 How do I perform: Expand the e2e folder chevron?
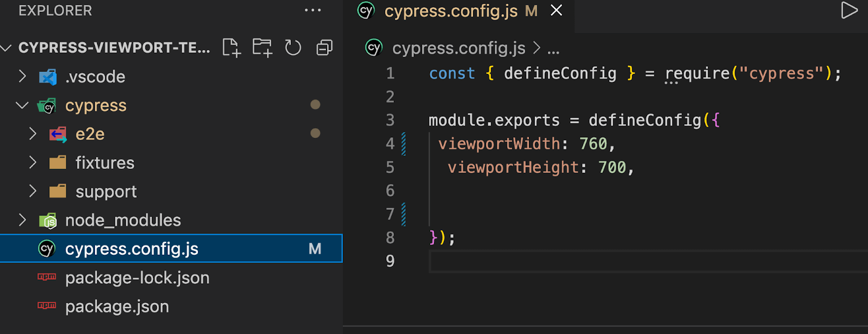[33, 134]
